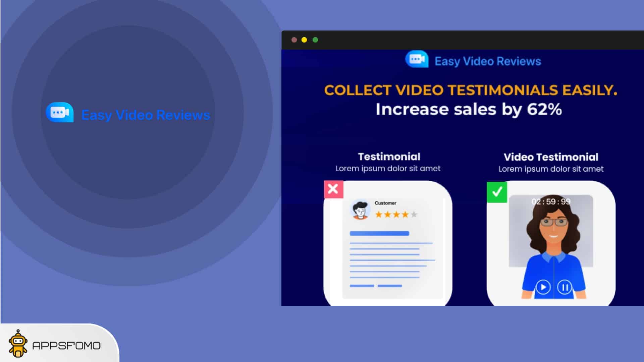This screenshot has width=644, height=362.
Task: Click the play button on video testimonial
Action: pyautogui.click(x=543, y=287)
